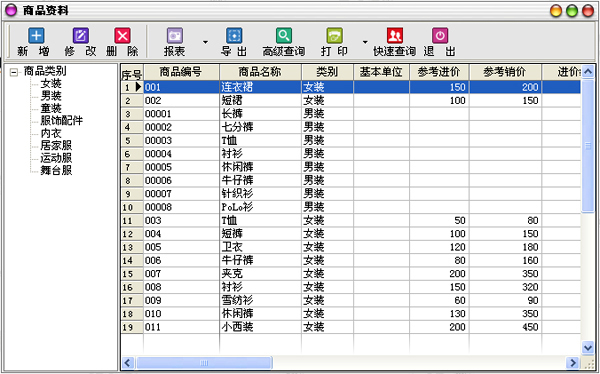
Task: Select the 小西装 product cell
Action: pyautogui.click(x=260, y=327)
